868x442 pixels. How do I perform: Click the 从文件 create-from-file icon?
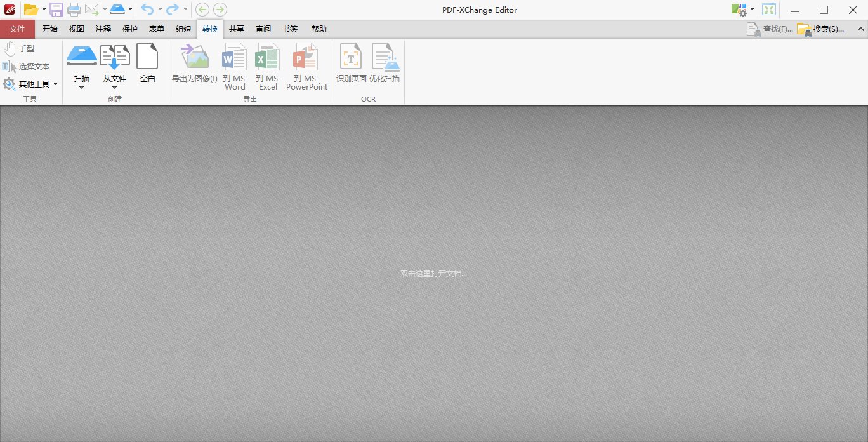pos(115,56)
